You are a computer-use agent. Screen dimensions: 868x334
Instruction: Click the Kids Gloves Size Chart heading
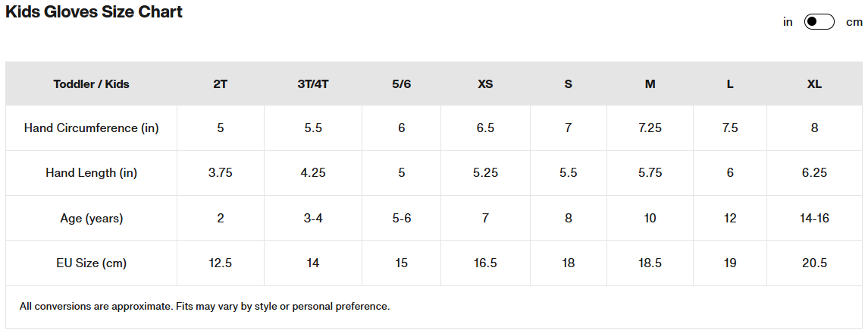(x=94, y=11)
